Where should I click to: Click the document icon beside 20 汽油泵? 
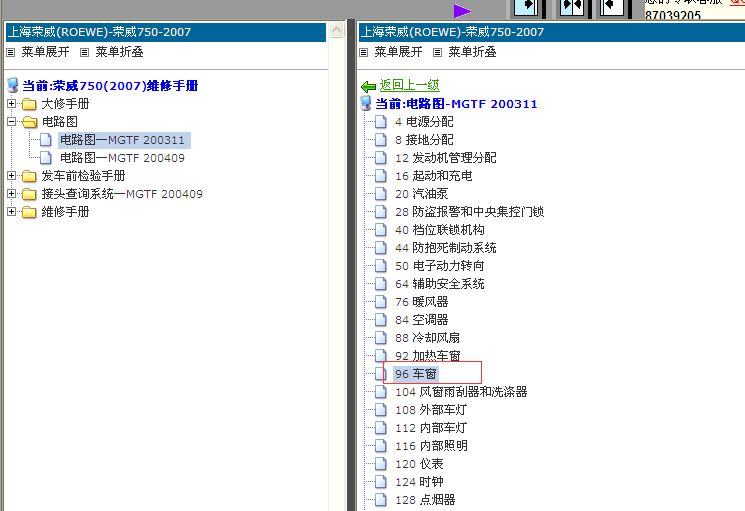click(x=381, y=194)
